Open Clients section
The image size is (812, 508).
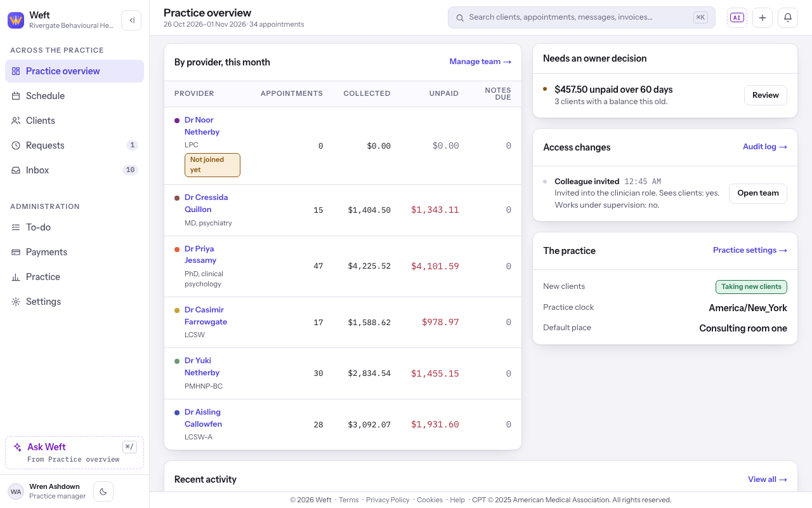click(x=74, y=121)
